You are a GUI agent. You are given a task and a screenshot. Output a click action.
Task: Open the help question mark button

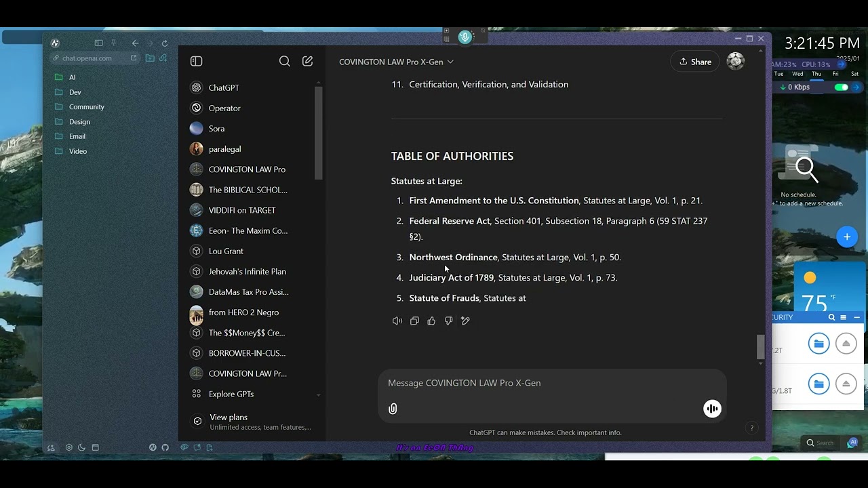click(751, 428)
